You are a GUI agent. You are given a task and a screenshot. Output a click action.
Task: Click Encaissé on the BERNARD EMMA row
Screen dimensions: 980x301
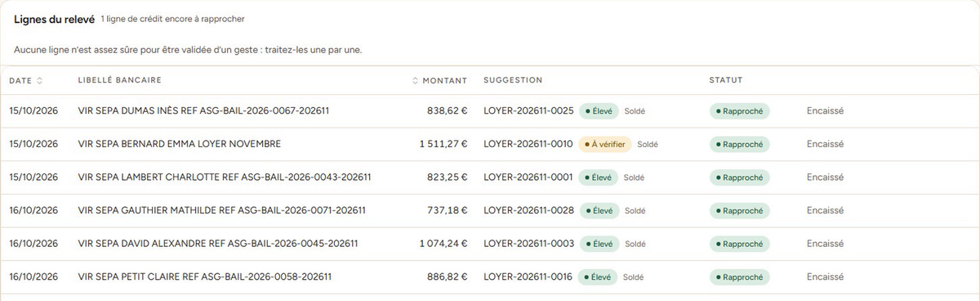click(x=825, y=144)
